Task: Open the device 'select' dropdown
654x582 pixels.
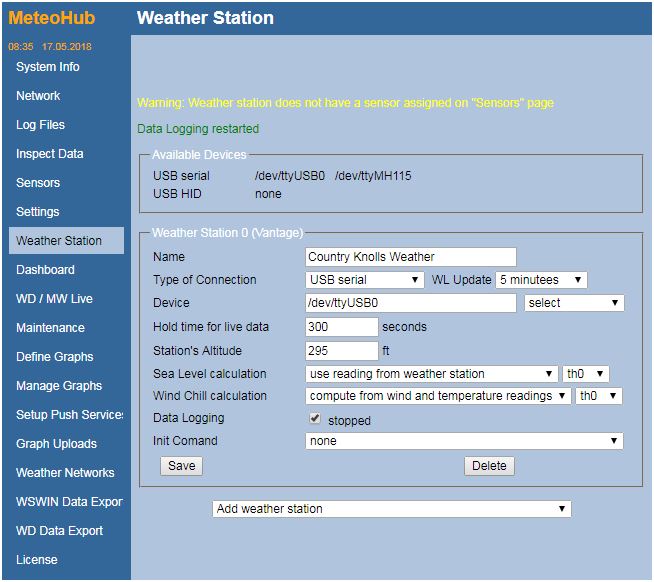Action: [574, 303]
